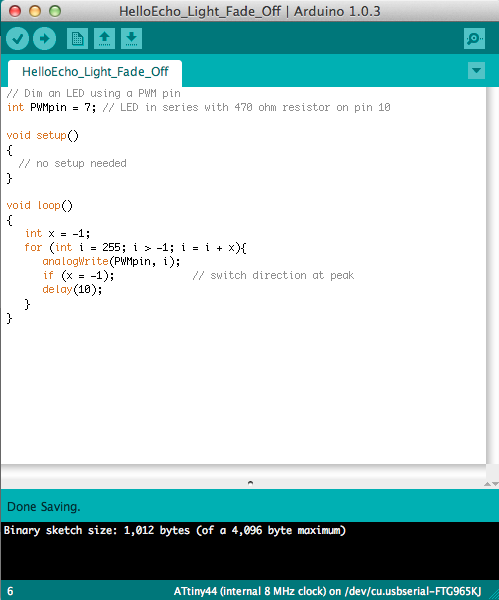Click the small up triangle above the console

[488, 484]
